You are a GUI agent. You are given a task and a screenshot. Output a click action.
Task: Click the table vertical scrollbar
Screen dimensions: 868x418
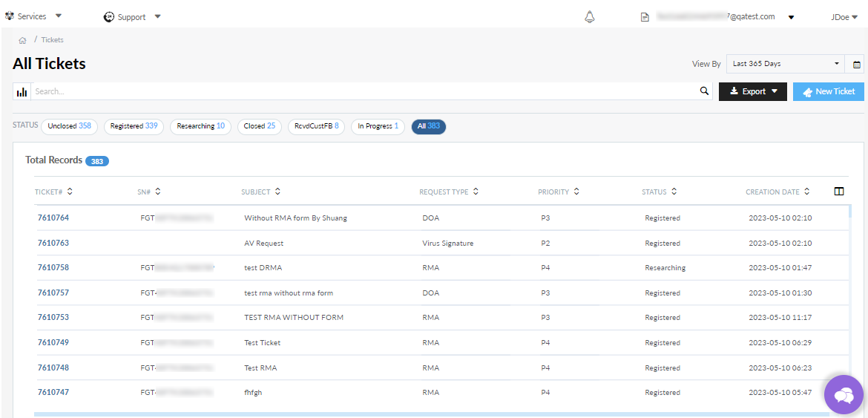849,211
